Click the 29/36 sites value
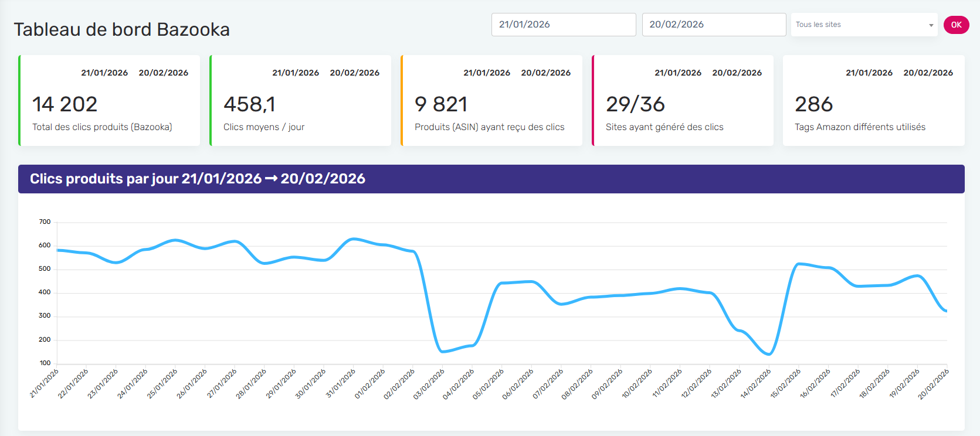This screenshot has width=980, height=436. 635,104
